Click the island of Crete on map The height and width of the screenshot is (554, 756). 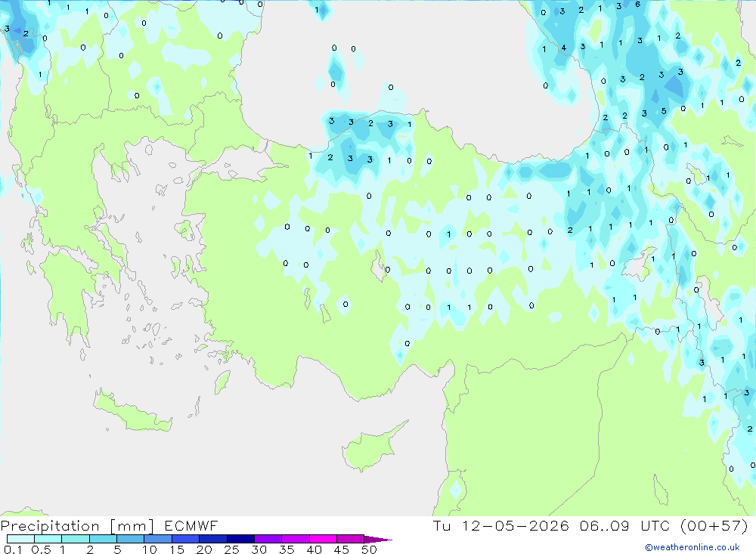132,411
